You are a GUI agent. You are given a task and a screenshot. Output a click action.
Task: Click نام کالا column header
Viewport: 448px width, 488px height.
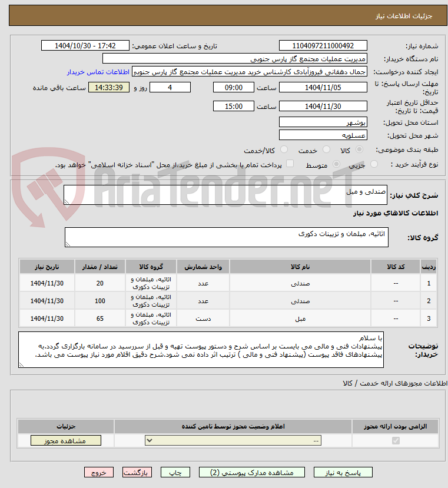click(x=300, y=267)
